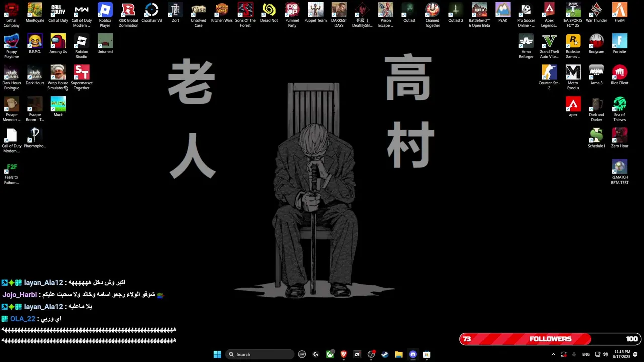The width and height of the screenshot is (644, 362).
Task: Launch the Fortnite shortcut
Action: coord(619,44)
